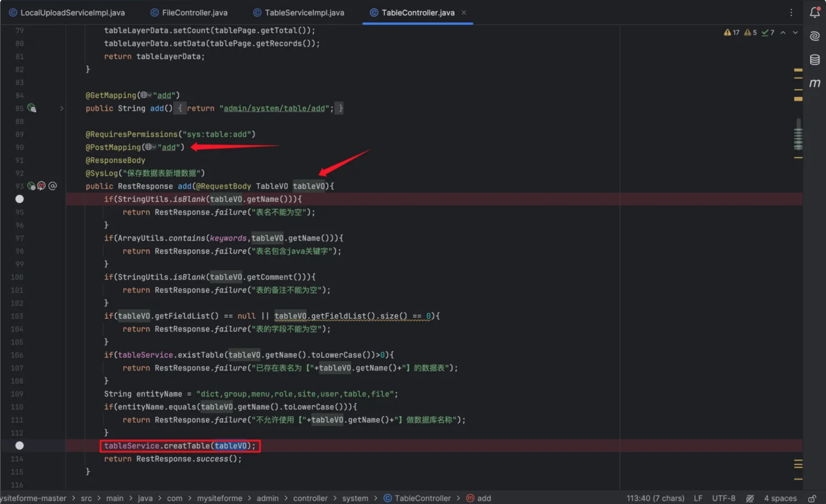Click the bottom warning stripe marker cluster

click(798, 464)
